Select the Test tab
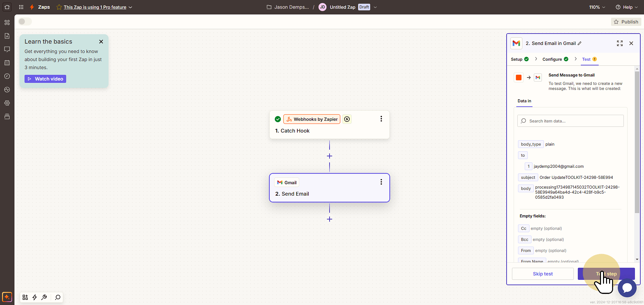The height and width of the screenshot is (305, 644). (x=590, y=59)
